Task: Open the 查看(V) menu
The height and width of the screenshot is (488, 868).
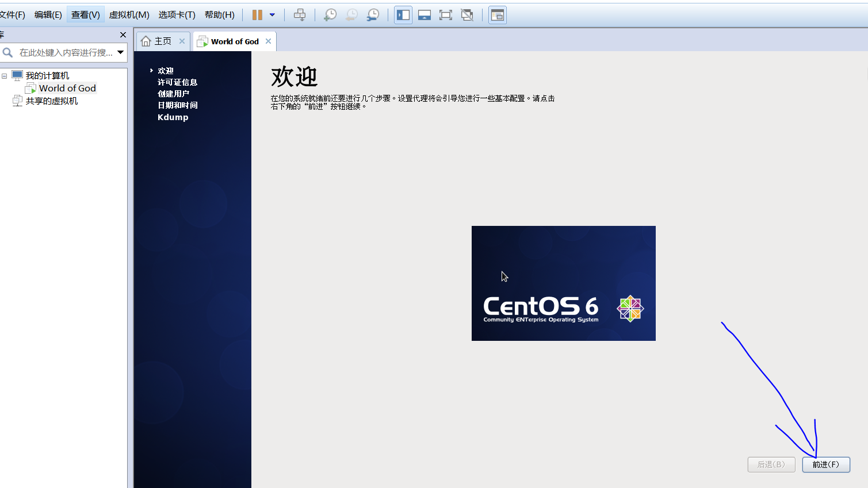Action: tap(86, 15)
